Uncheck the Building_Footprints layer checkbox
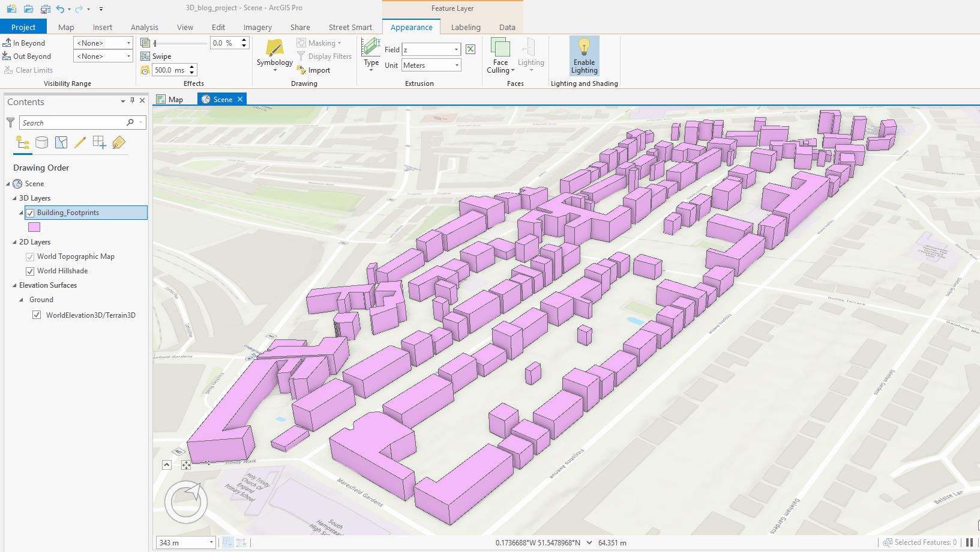Viewport: 980px width, 552px height. click(30, 213)
